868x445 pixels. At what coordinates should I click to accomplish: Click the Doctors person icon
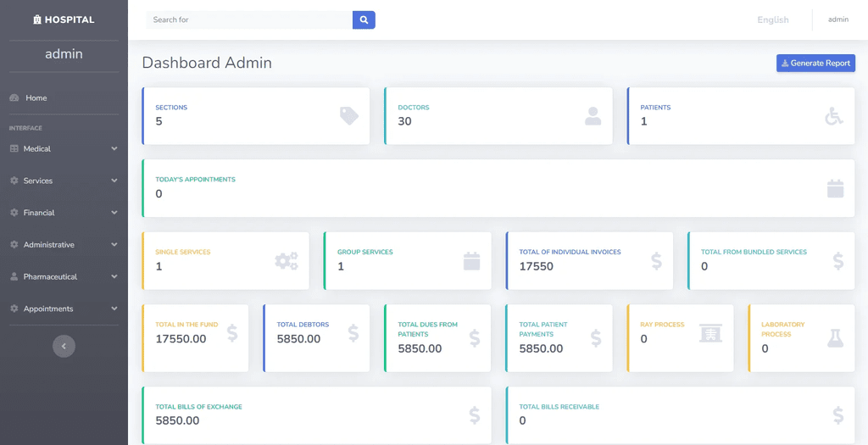[593, 115]
